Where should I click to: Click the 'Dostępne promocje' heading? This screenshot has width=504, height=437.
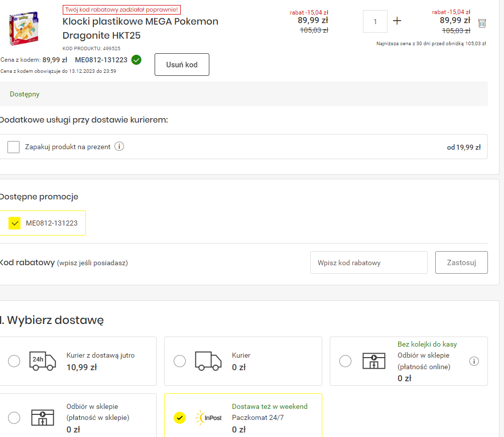39,197
